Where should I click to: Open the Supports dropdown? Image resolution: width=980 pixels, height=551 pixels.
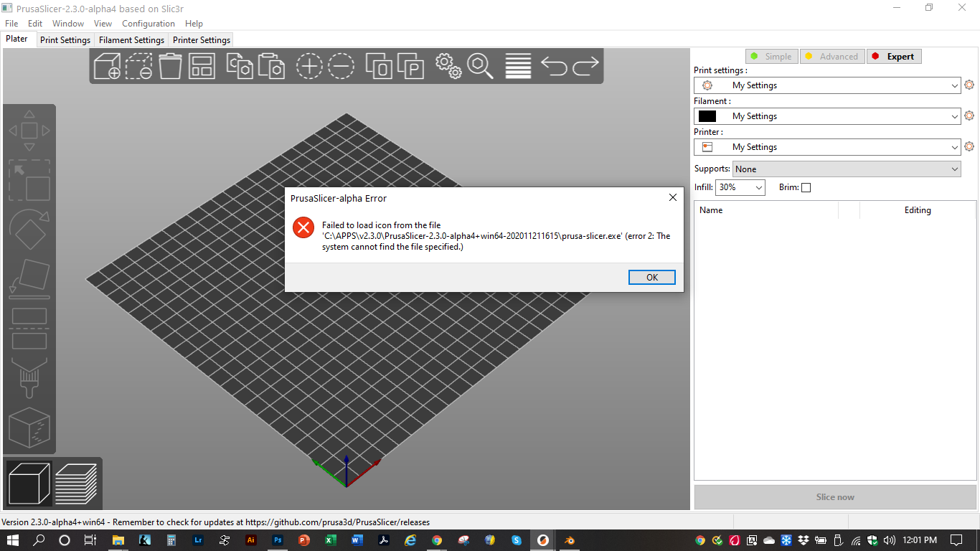(x=846, y=169)
